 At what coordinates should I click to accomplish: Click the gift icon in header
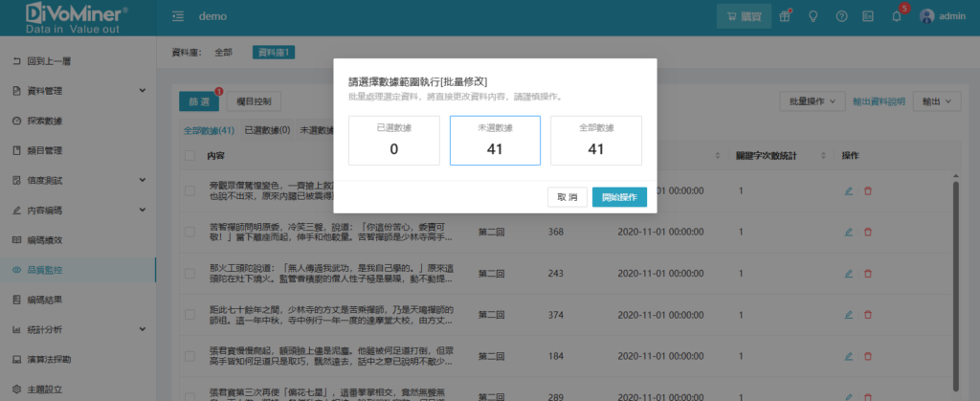[x=786, y=16]
